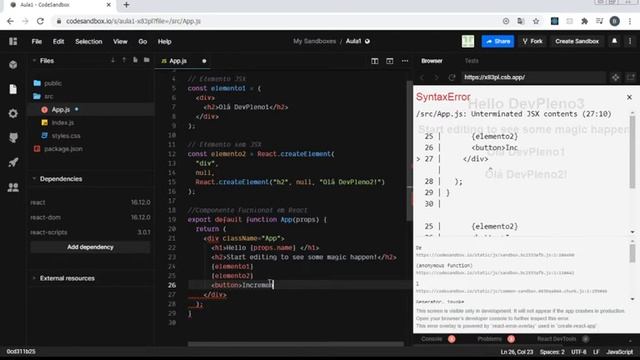Open Configuration Files gear icon in sidebar
Viewport: 640px width, 360px height.
(x=13, y=113)
